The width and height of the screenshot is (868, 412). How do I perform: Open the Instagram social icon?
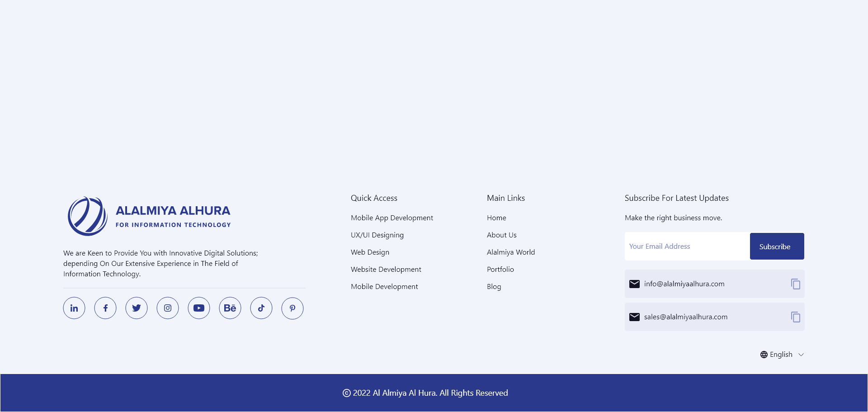[x=168, y=308]
